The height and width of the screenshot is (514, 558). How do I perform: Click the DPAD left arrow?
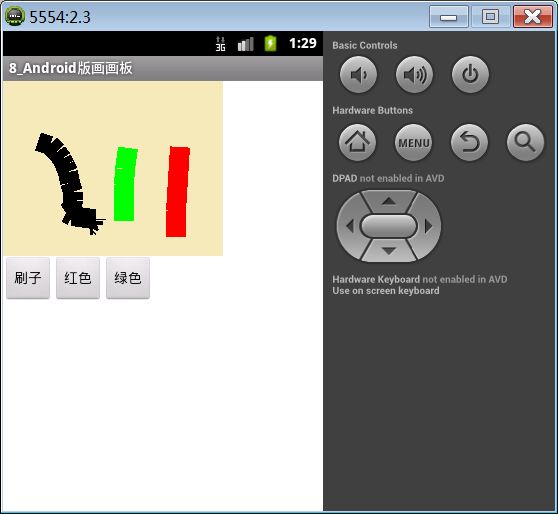(349, 226)
